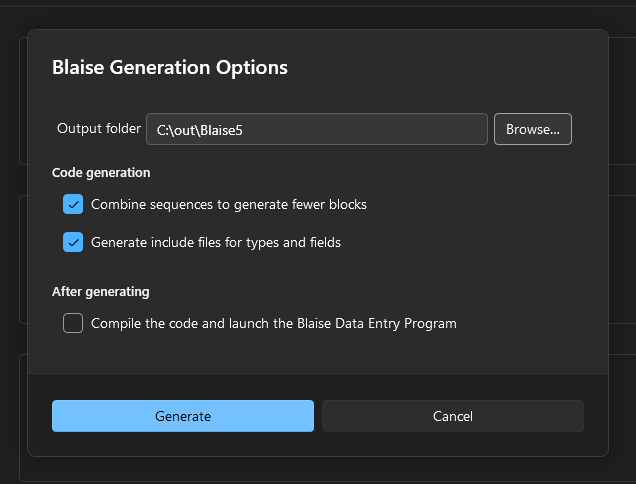Click the Output folder label
Viewport: 636px width, 484px height.
pos(99,129)
